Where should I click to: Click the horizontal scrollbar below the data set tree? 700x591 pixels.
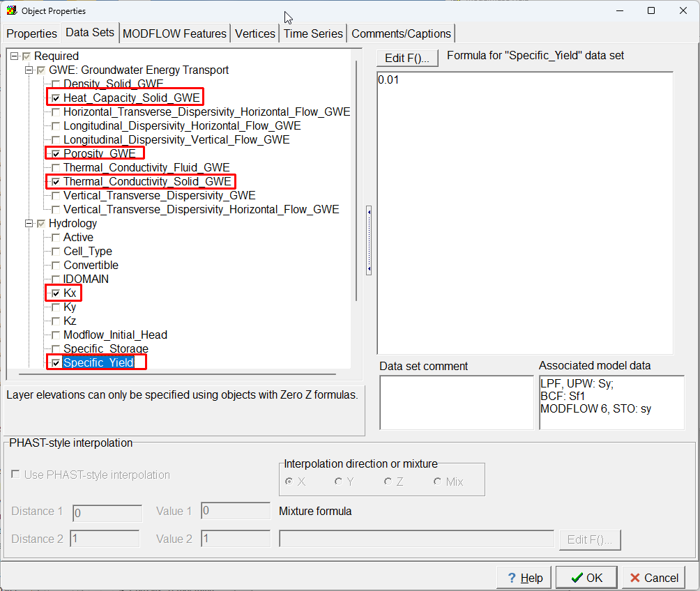tap(177, 374)
